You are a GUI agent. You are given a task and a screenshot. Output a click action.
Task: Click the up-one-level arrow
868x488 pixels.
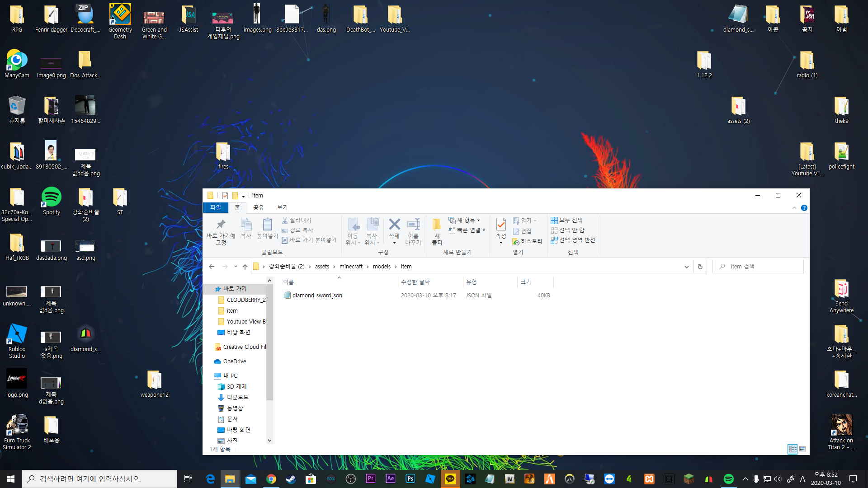coord(245,267)
